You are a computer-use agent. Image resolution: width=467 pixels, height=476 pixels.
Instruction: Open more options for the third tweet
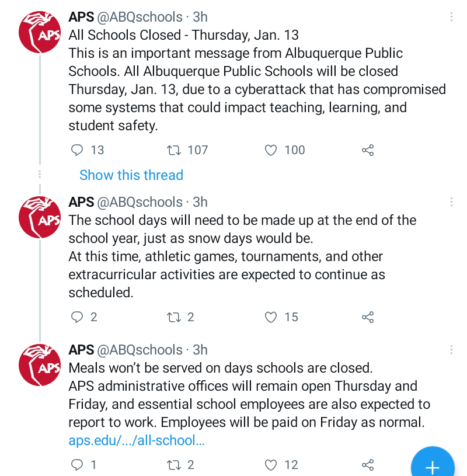point(451,350)
